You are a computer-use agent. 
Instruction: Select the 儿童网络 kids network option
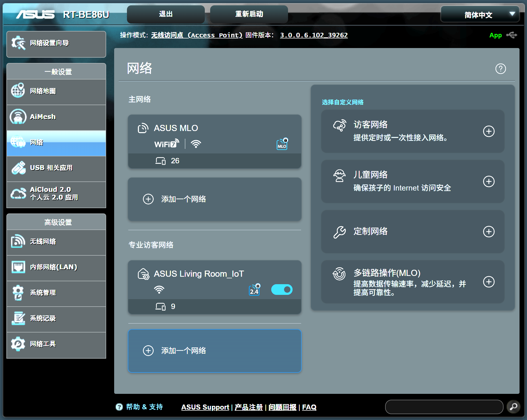pyautogui.click(x=413, y=181)
